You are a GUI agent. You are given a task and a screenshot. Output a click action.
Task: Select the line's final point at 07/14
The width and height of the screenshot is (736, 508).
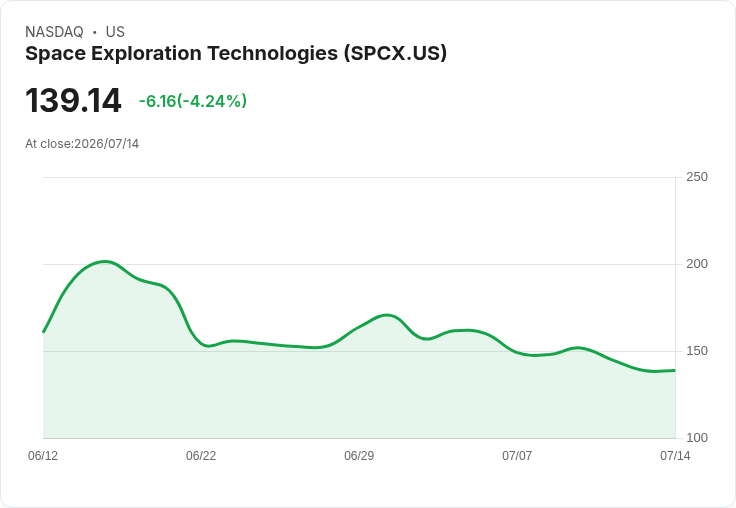click(675, 370)
